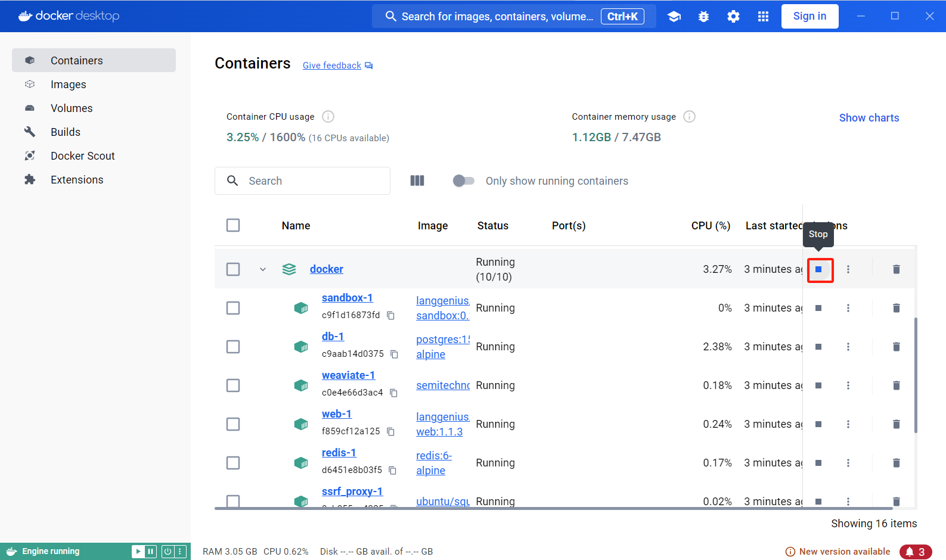The image size is (946, 560).
Task: Focus the containers Search field
Action: [x=302, y=181]
